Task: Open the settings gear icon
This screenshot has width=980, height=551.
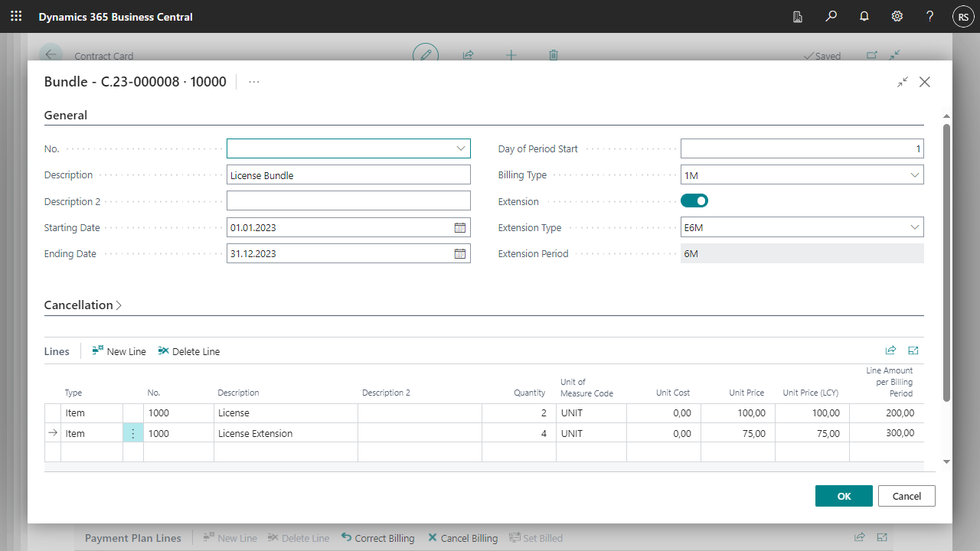Action: point(897,16)
